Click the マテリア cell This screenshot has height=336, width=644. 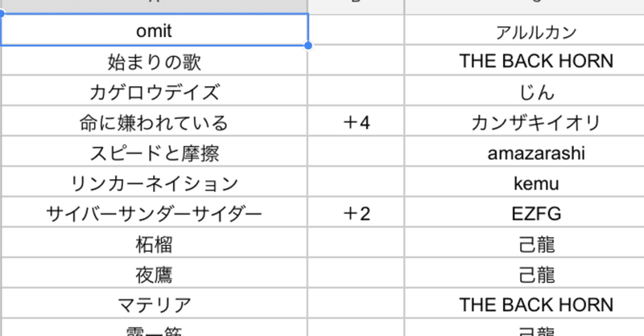point(155,305)
